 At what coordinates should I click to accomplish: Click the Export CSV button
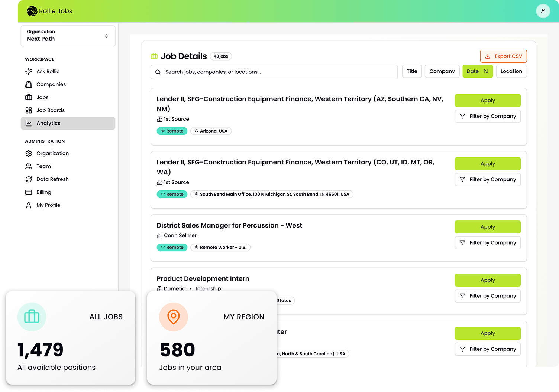tap(503, 56)
